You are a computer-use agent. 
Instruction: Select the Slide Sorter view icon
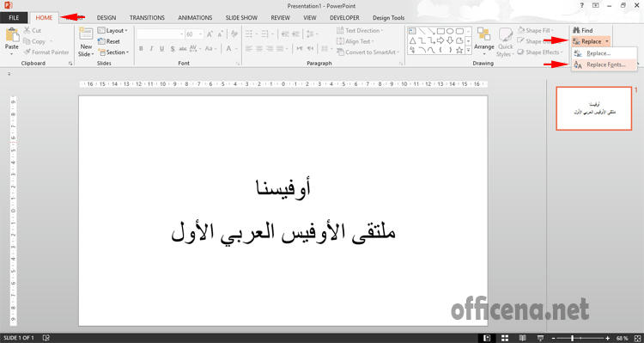click(x=506, y=338)
